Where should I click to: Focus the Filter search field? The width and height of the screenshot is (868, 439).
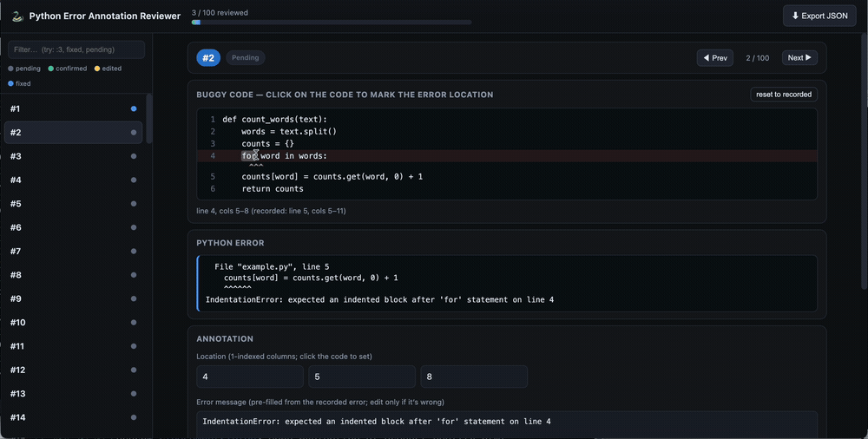pos(76,49)
